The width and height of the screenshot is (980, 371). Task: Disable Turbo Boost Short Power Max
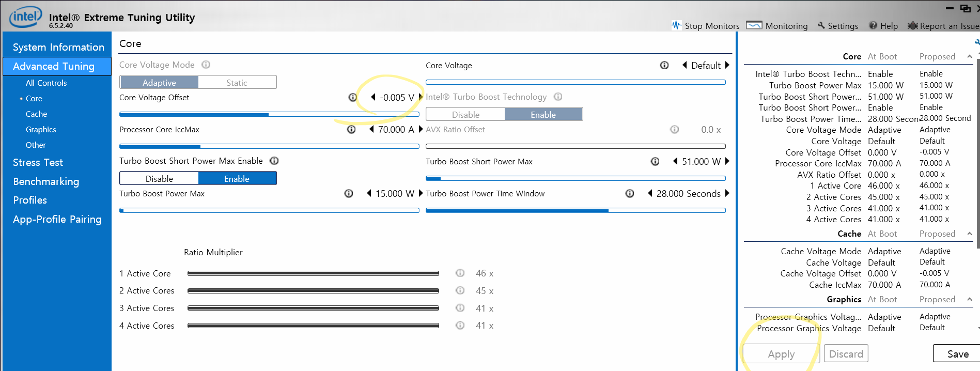tap(159, 178)
